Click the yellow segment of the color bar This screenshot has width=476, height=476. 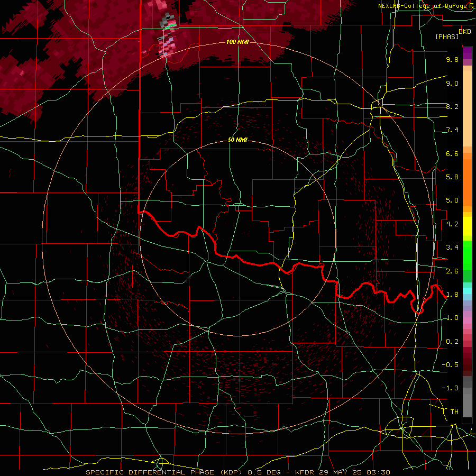(x=467, y=226)
